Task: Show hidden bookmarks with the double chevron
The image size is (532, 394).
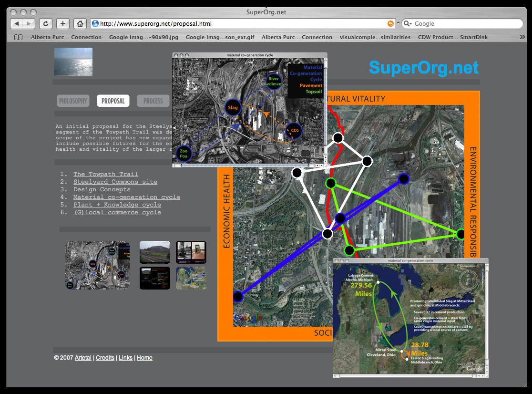Action: click(x=522, y=37)
